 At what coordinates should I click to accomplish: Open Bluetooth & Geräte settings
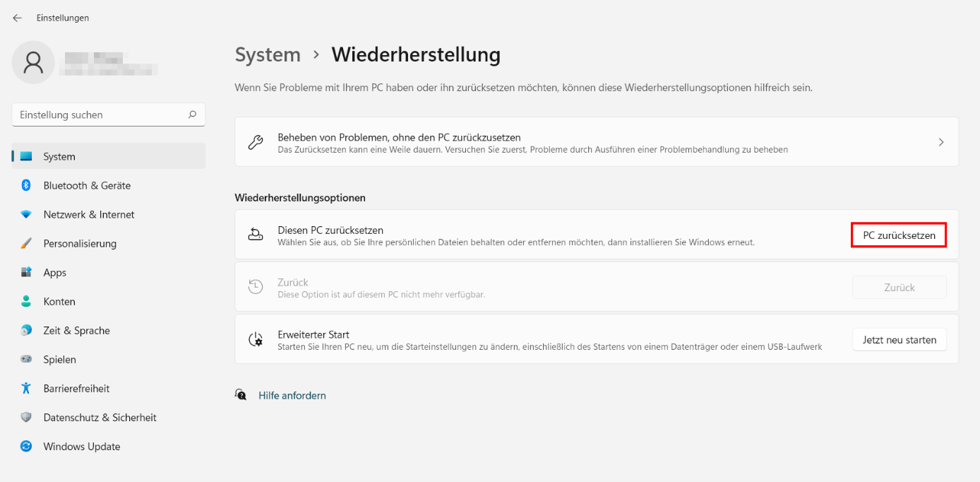click(109, 185)
